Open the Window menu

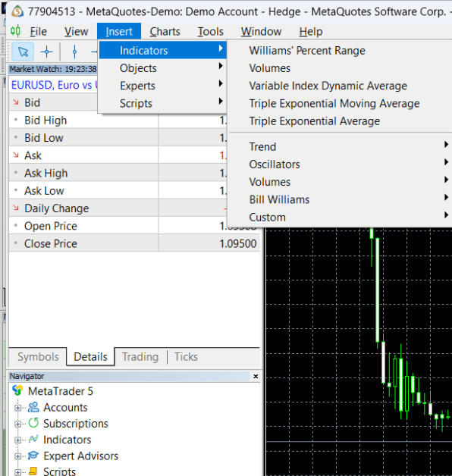[x=261, y=31]
